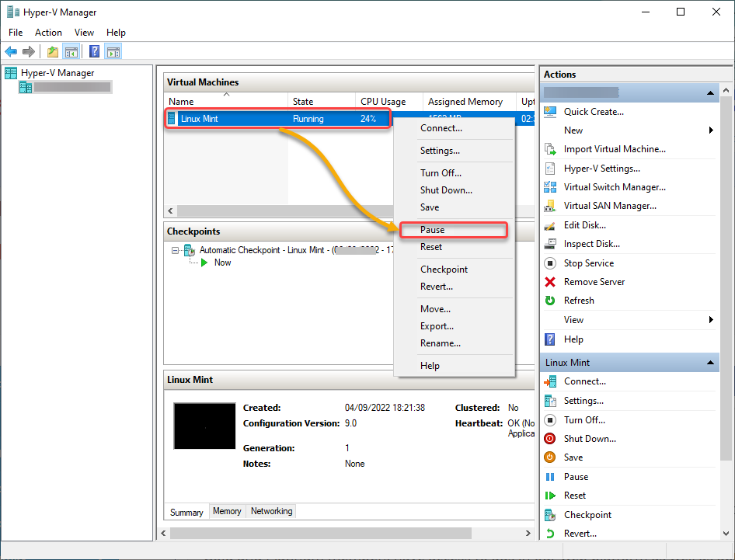Click the Stop Service icon
The height and width of the screenshot is (560, 735).
(550, 263)
